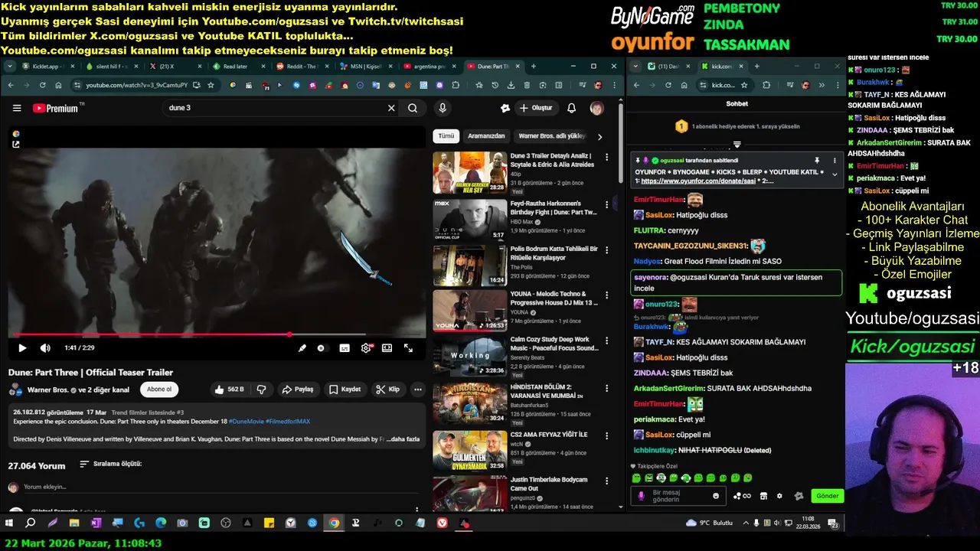
Task: Run the YouTube search magnifier button
Action: pos(413,108)
